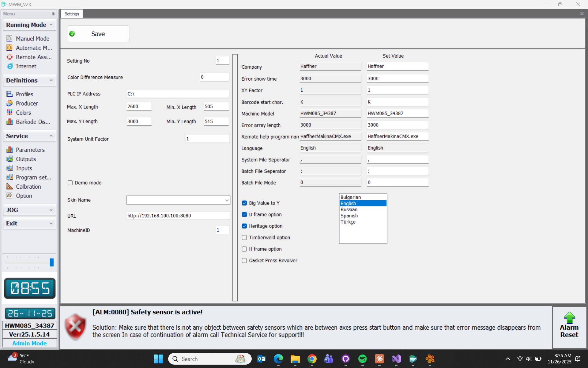The width and height of the screenshot is (588, 368).
Task: Open the Skin Name dropdown
Action: (227, 200)
